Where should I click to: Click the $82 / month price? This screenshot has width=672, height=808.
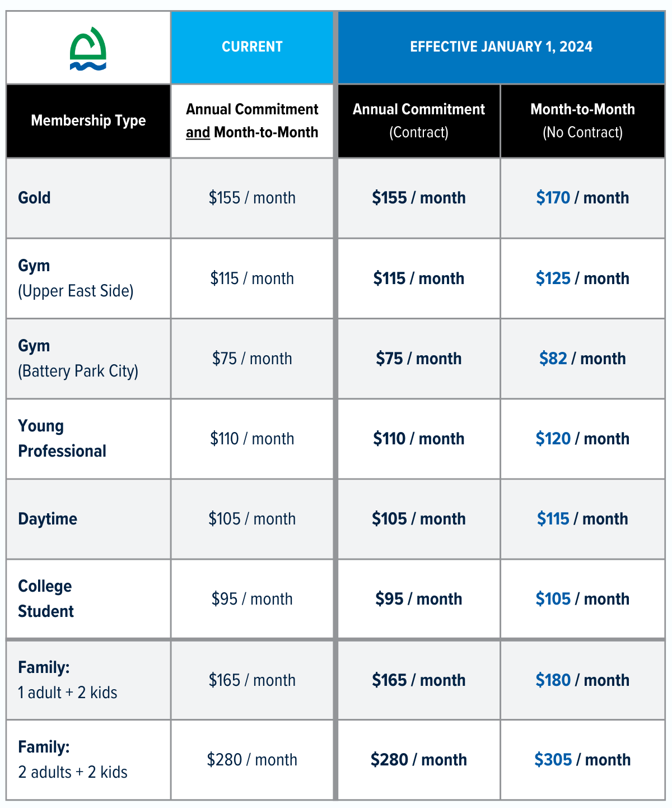[582, 359]
